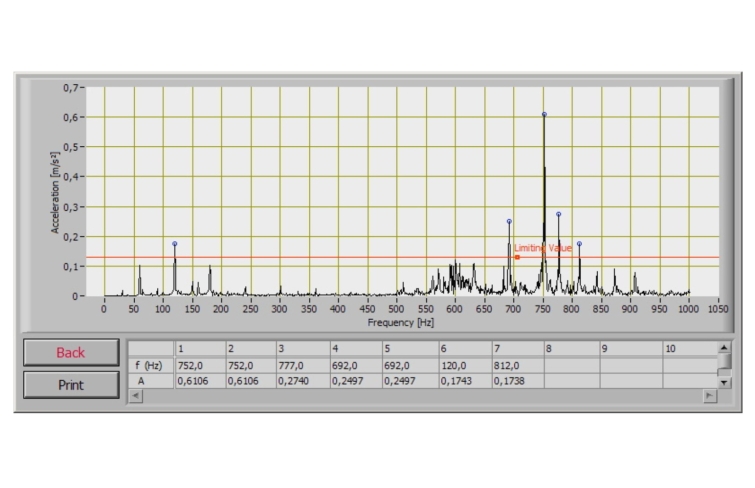Click amplitude cell showing 0,2740

point(303,381)
